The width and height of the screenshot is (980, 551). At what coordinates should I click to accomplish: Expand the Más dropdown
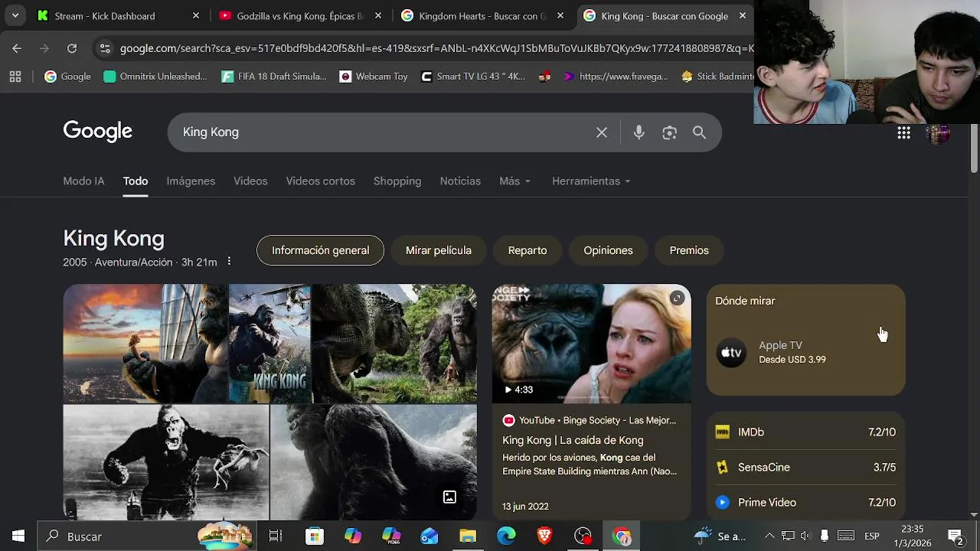[x=514, y=181]
